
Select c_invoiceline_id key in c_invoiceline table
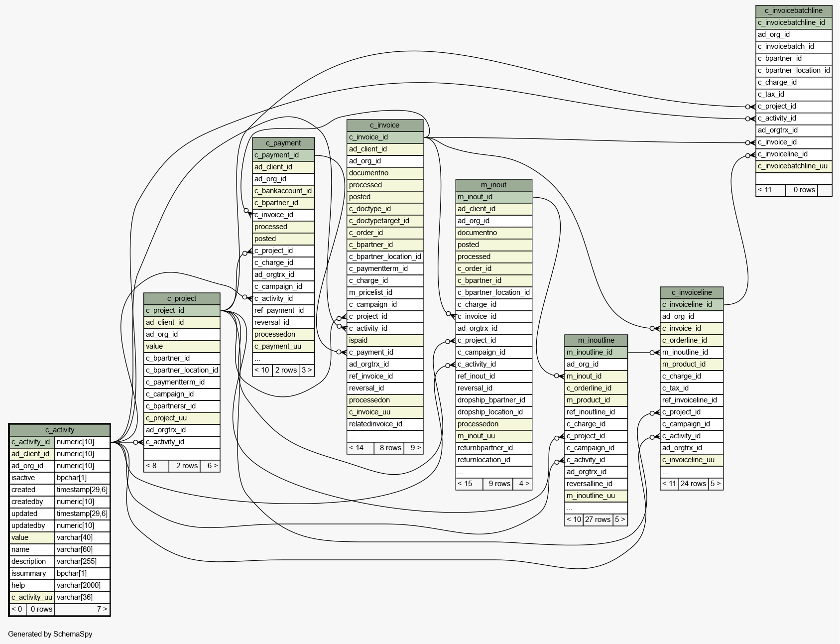[x=692, y=304]
